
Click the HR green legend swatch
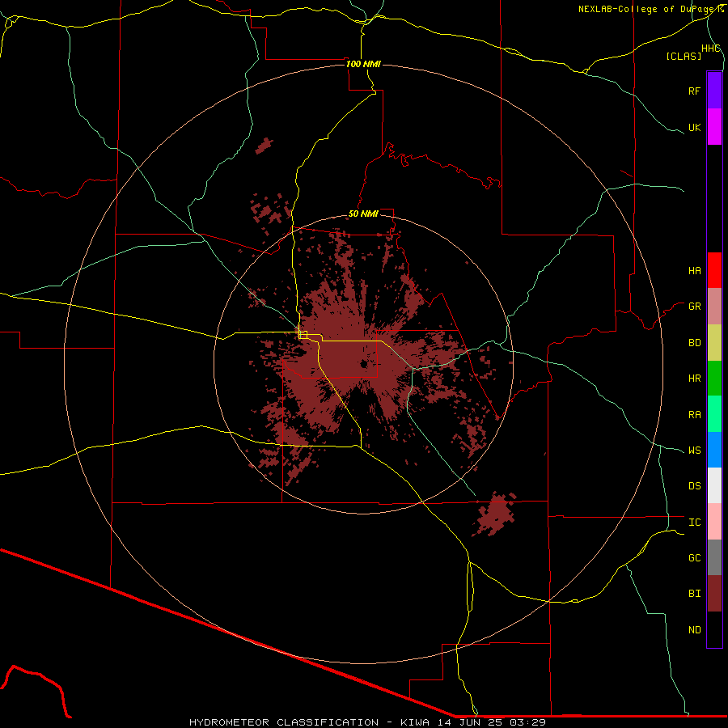[x=714, y=379]
